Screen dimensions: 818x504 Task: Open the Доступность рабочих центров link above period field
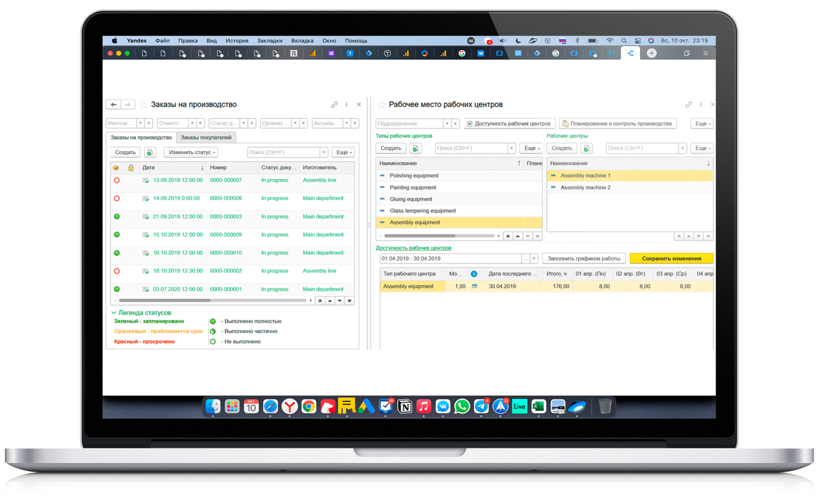413,248
